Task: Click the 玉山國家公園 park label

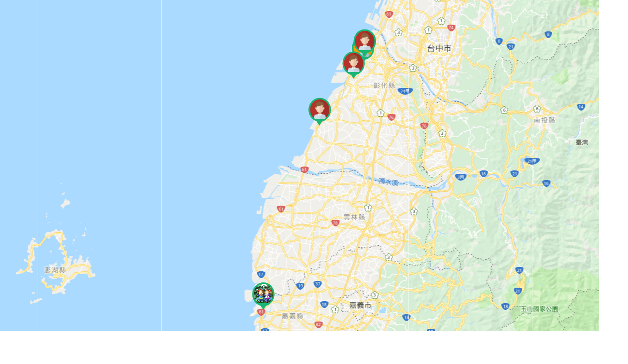Action: click(x=539, y=309)
